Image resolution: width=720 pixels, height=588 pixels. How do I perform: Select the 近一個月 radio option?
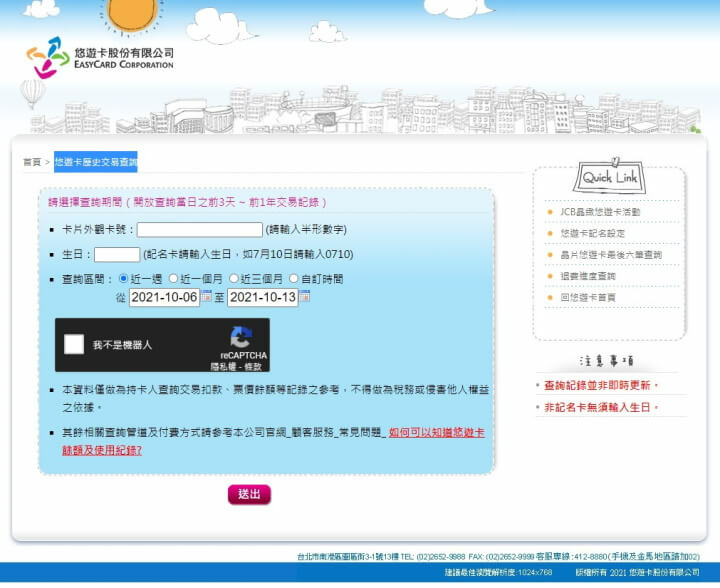(173, 278)
